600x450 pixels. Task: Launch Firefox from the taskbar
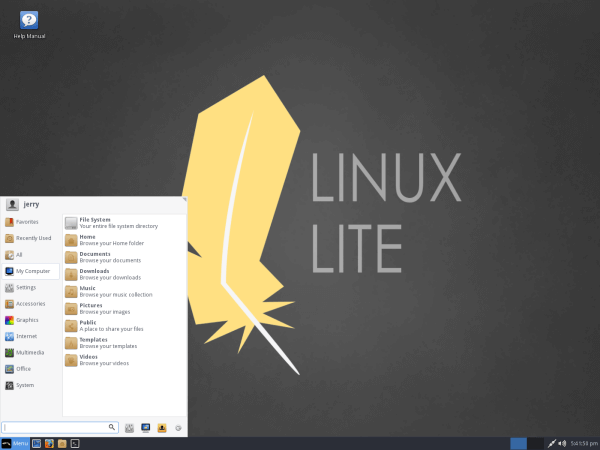point(49,443)
